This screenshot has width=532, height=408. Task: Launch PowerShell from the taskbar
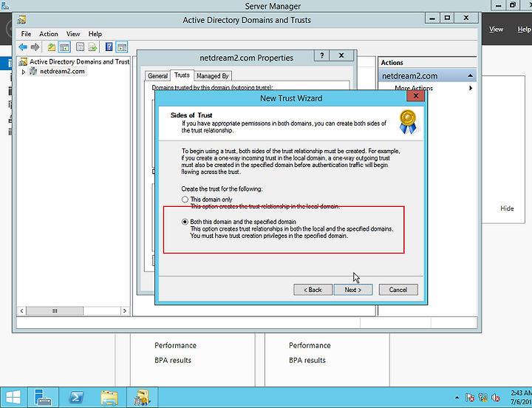tap(76, 397)
